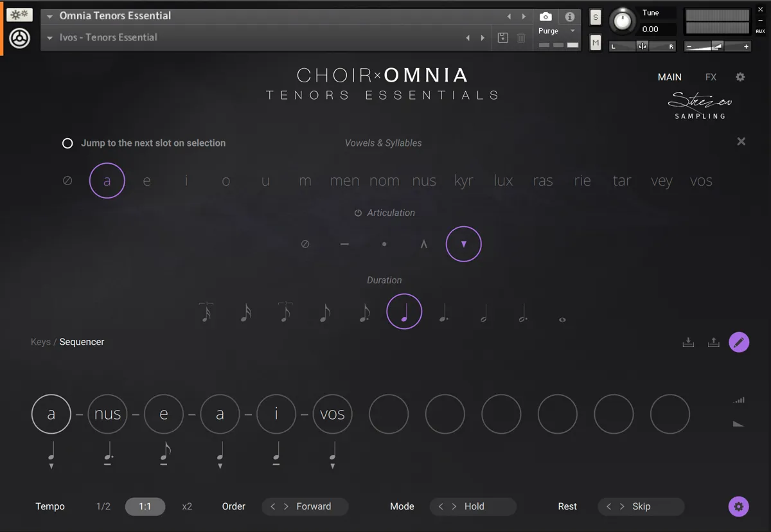Image resolution: width=771 pixels, height=532 pixels.
Task: Switch to the MAIN tab
Action: [x=669, y=77]
